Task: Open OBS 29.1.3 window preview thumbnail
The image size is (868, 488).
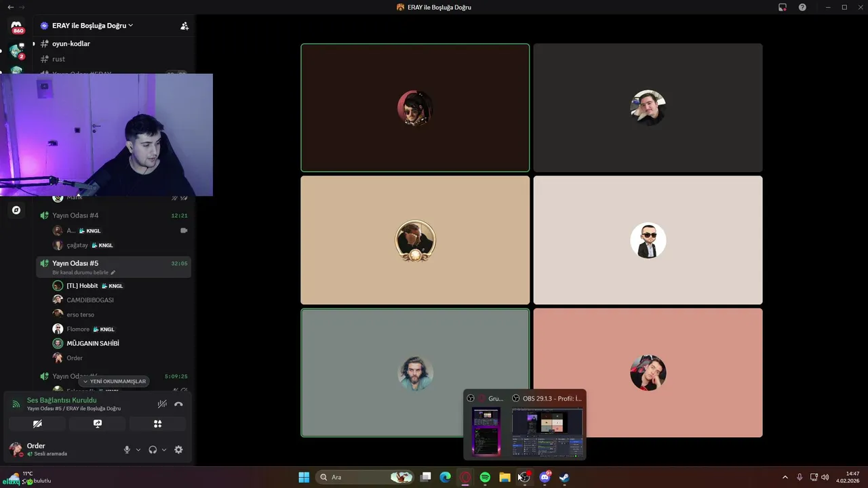Action: click(x=547, y=432)
